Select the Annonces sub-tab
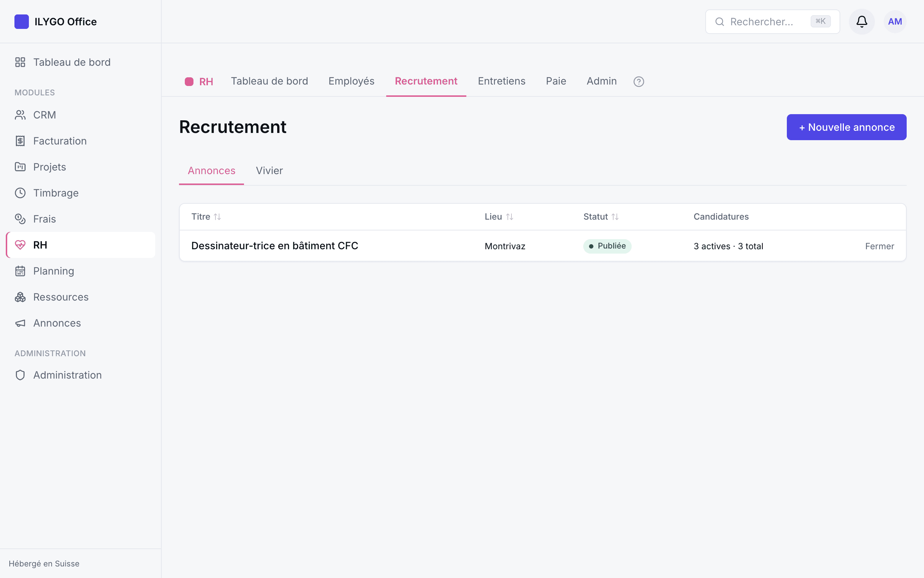 coord(211,171)
